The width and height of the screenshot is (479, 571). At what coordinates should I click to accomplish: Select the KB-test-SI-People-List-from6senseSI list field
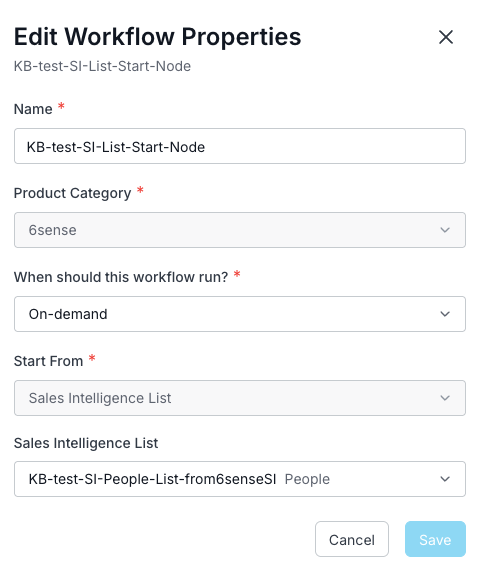point(240,479)
